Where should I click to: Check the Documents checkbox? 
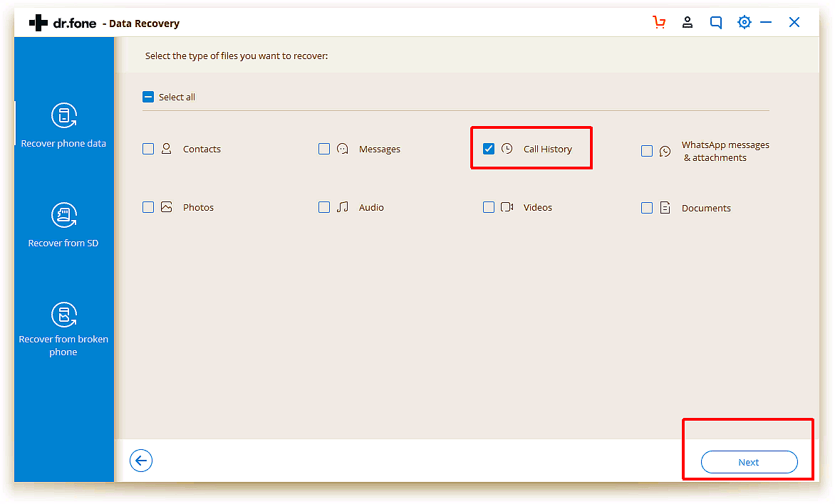[x=647, y=208]
